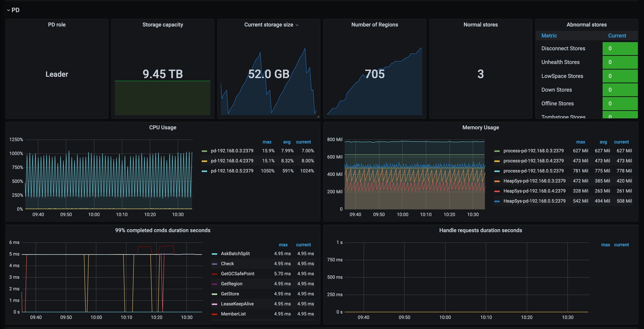Image resolution: width=644 pixels, height=329 pixels.
Task: Sort Abnormal stores table by Current column
Action: click(x=617, y=36)
